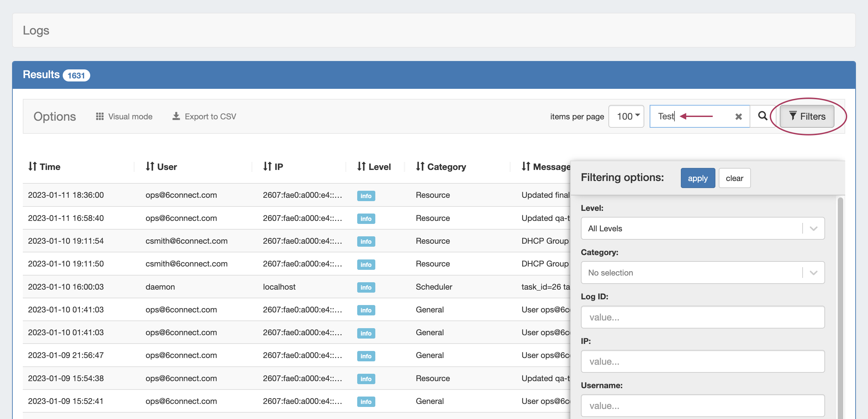Image resolution: width=868 pixels, height=419 pixels.
Task: Clear the search text with X icon
Action: tap(738, 117)
